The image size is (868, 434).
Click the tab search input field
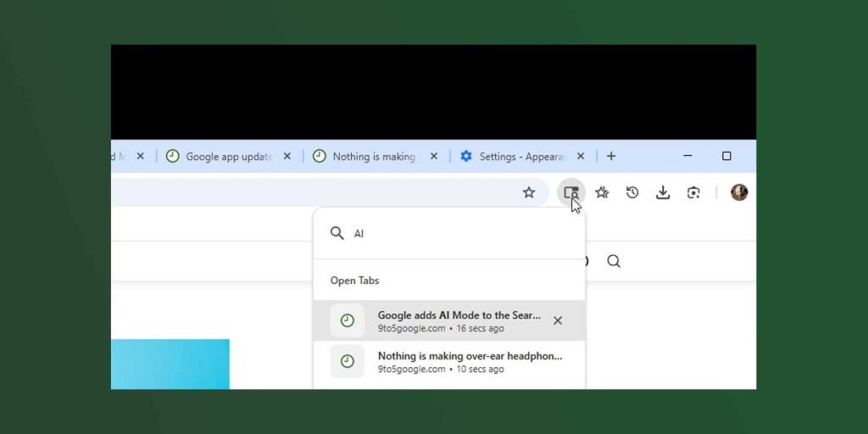click(458, 233)
